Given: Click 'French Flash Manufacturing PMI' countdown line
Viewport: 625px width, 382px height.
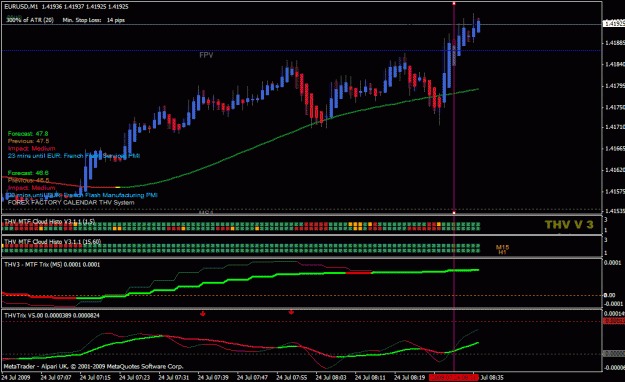Looking at the screenshot, I should [x=83, y=195].
